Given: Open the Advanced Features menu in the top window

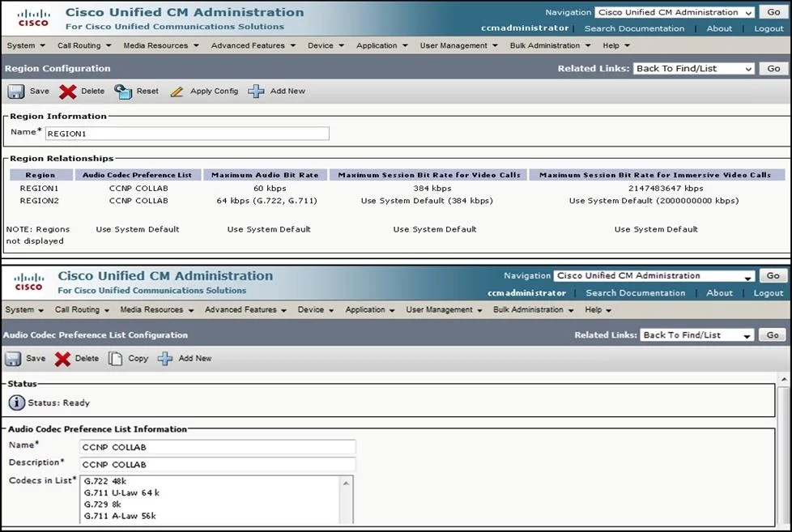Looking at the screenshot, I should [253, 45].
